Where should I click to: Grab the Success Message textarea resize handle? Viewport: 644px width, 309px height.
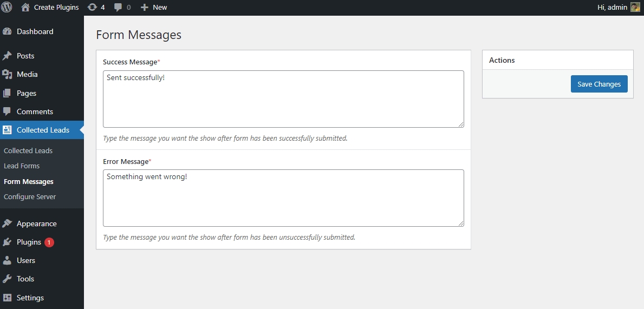point(461,124)
